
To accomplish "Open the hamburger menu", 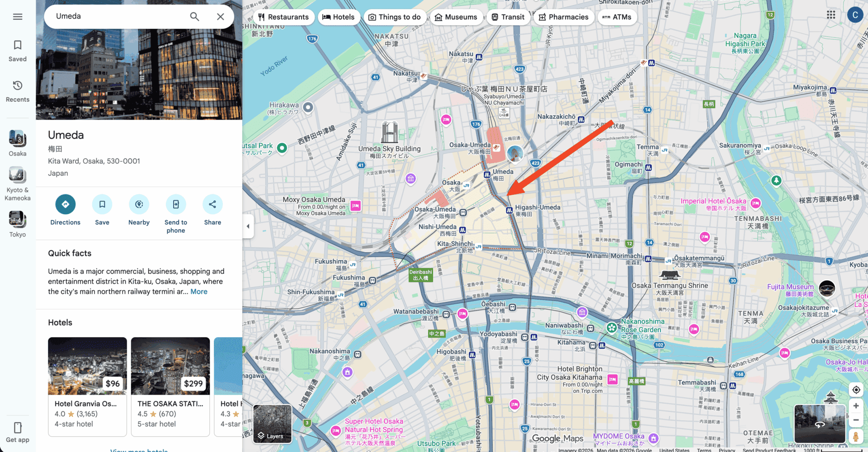I will click(x=18, y=17).
